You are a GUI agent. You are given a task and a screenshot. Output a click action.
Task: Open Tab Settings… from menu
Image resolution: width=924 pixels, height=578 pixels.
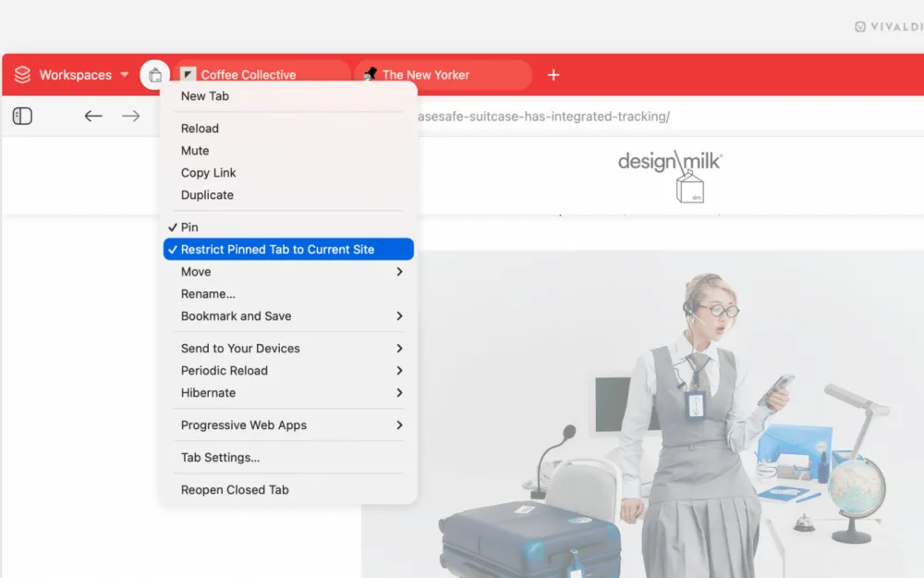click(x=220, y=458)
